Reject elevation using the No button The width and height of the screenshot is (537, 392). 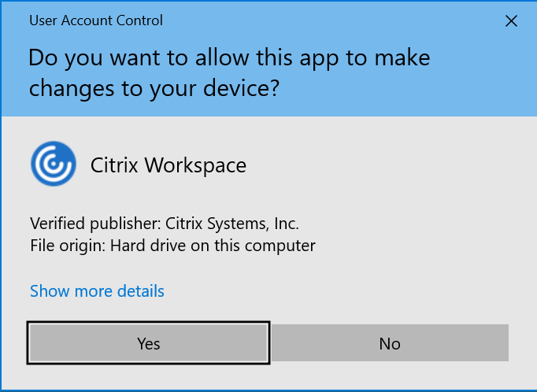390,343
